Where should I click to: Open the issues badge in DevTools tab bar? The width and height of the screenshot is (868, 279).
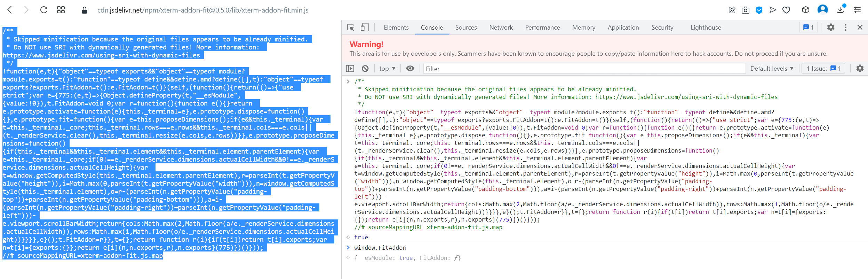pos(808,27)
